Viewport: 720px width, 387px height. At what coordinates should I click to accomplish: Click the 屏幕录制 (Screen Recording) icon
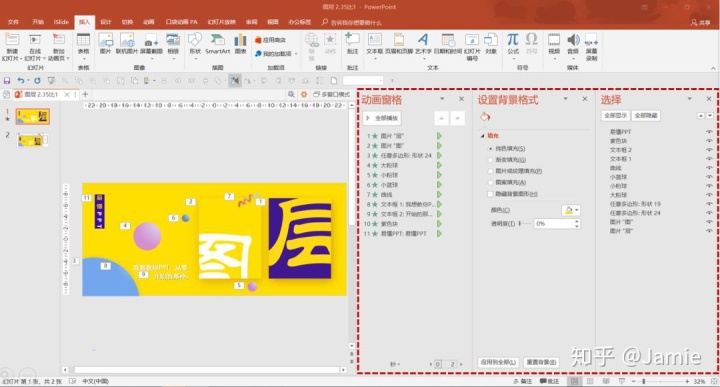[x=591, y=40]
